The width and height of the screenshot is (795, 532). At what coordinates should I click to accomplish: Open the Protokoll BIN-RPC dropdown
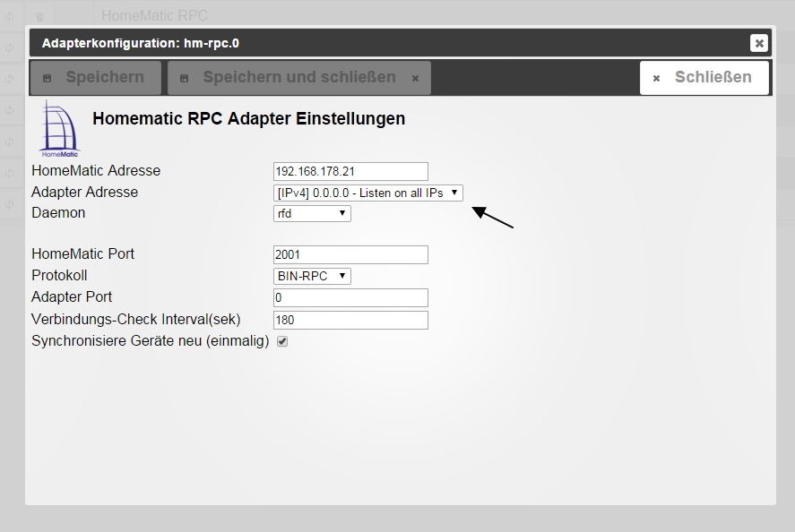(312, 276)
